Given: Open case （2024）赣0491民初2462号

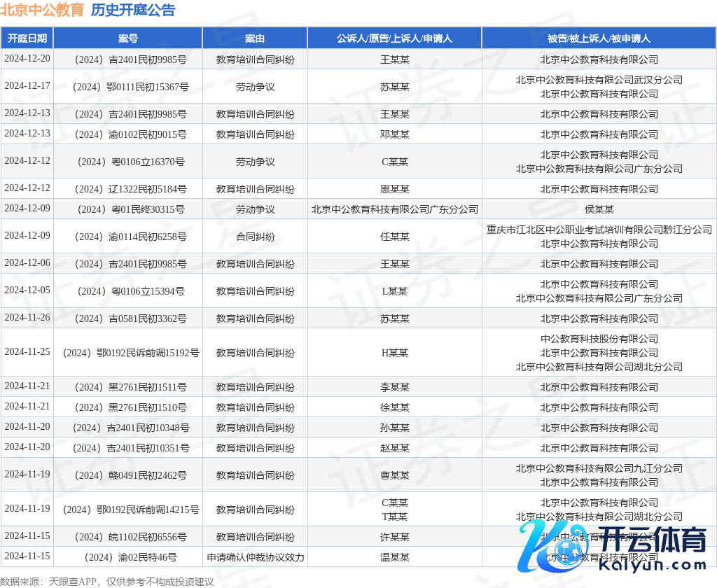Looking at the screenshot, I should pyautogui.click(x=128, y=475).
